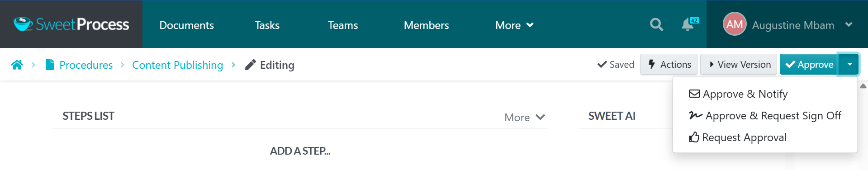Expand the More menu in top navigation
This screenshot has height=170, width=868.
click(514, 25)
